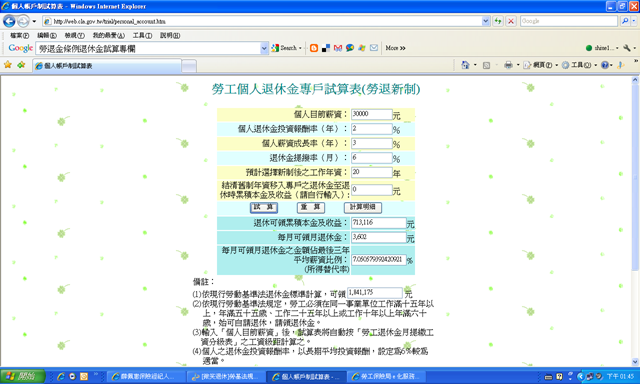Open the 說明(H) menu
Image resolution: width=640 pixels, height=384 pixels.
[170, 36]
